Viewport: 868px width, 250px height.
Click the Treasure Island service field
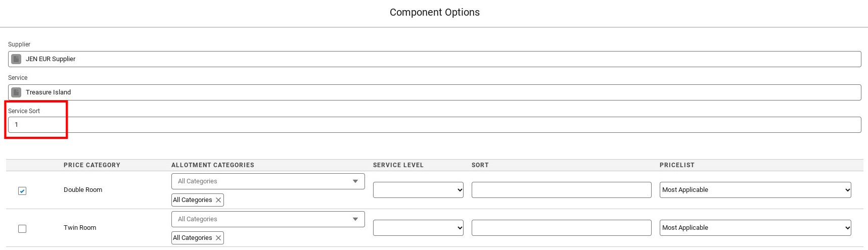[x=435, y=92]
